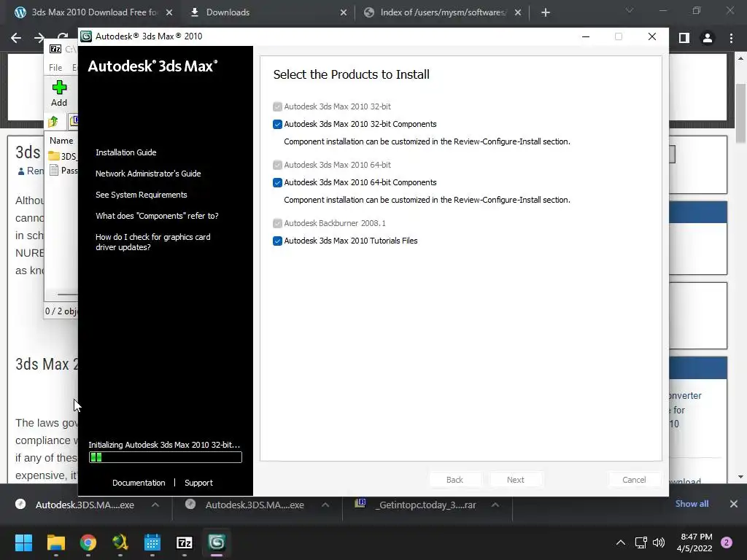Click scrollbar down arrow on web page
The image size is (747, 560).
tap(740, 477)
